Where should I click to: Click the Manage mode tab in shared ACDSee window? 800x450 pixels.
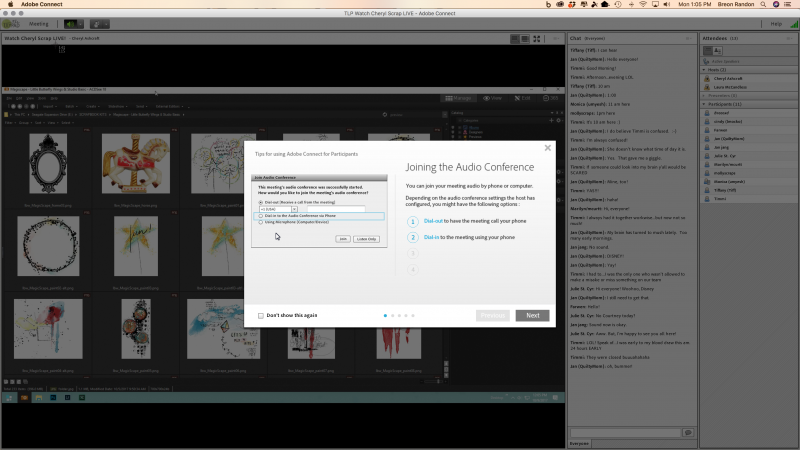tap(458, 98)
